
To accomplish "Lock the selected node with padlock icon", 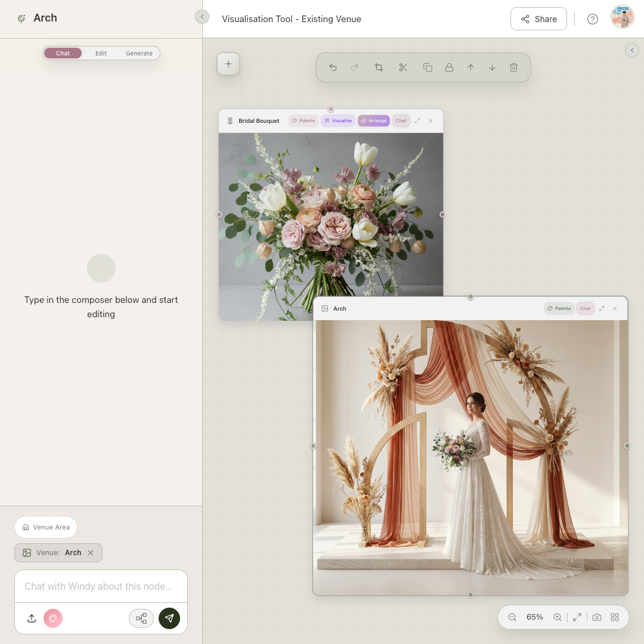I will tap(449, 67).
